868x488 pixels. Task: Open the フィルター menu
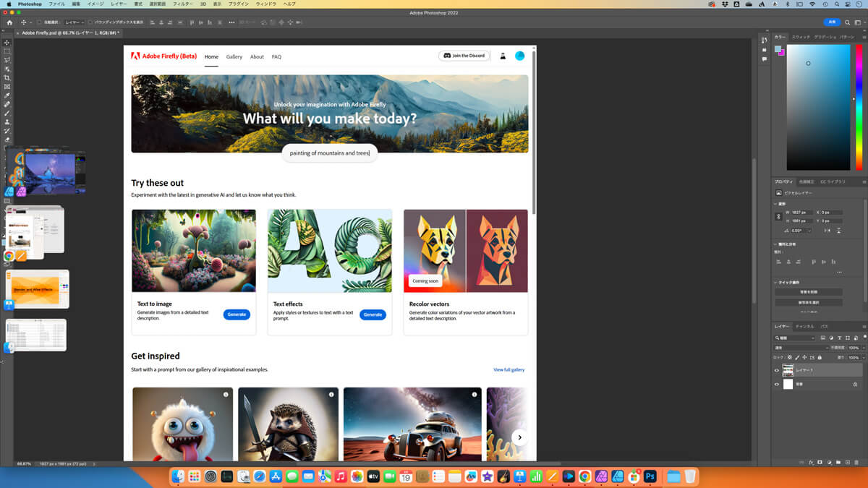183,4
